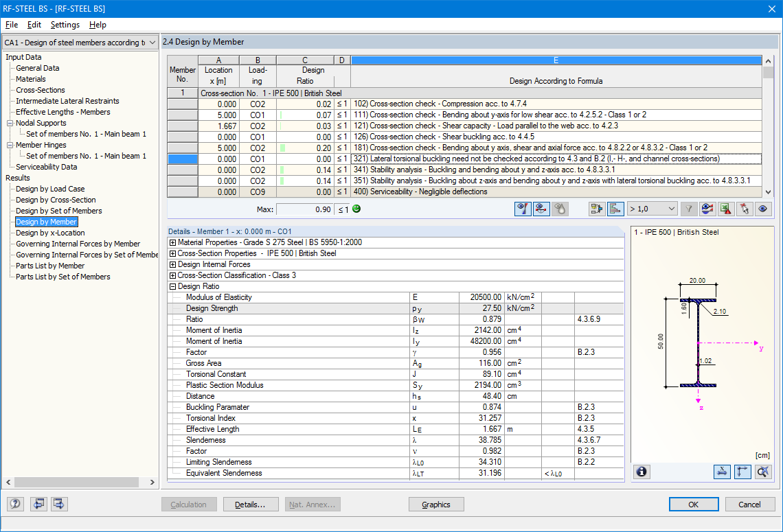Collapse the Design Ratio section
783x532 pixels.
[x=173, y=286]
